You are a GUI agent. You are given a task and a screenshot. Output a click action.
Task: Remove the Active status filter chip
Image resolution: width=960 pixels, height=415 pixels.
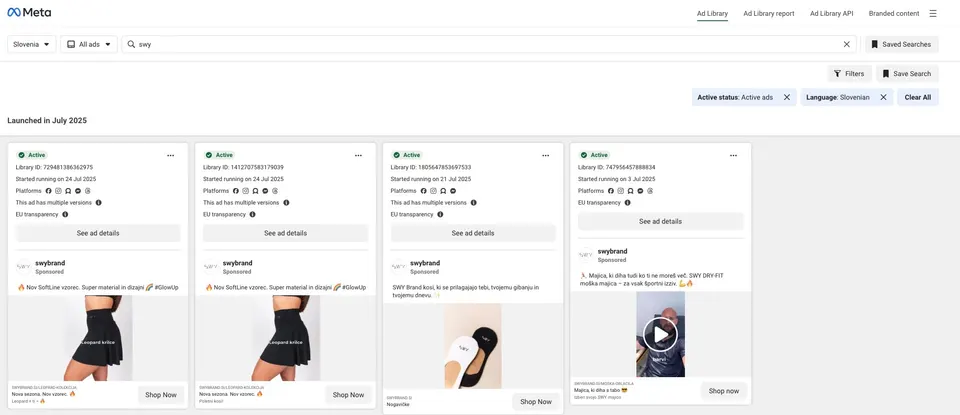787,97
